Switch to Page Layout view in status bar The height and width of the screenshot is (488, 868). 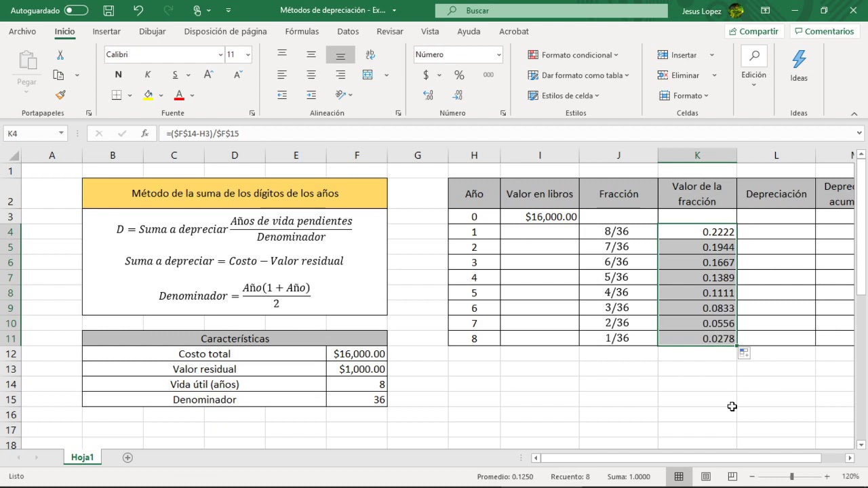[706, 476]
